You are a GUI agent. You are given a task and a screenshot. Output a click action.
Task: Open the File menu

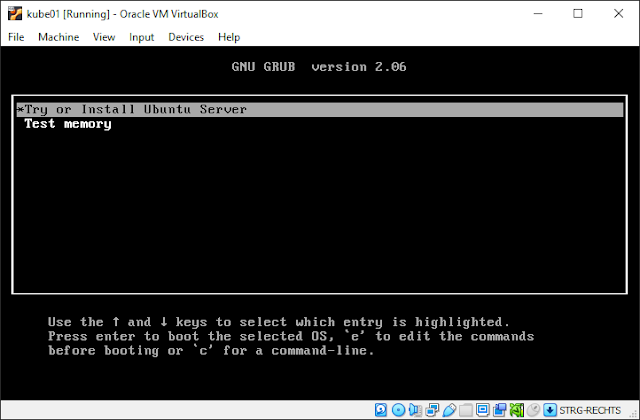pyautogui.click(x=16, y=37)
